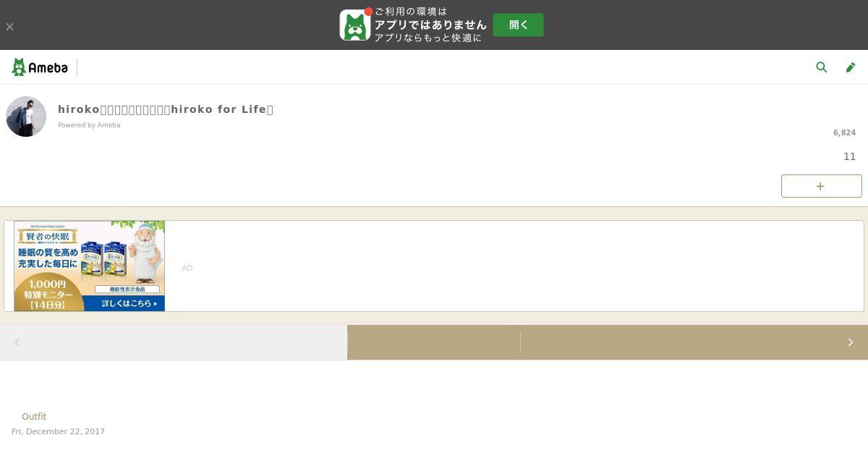Select the right tan navigation segment

[694, 342]
